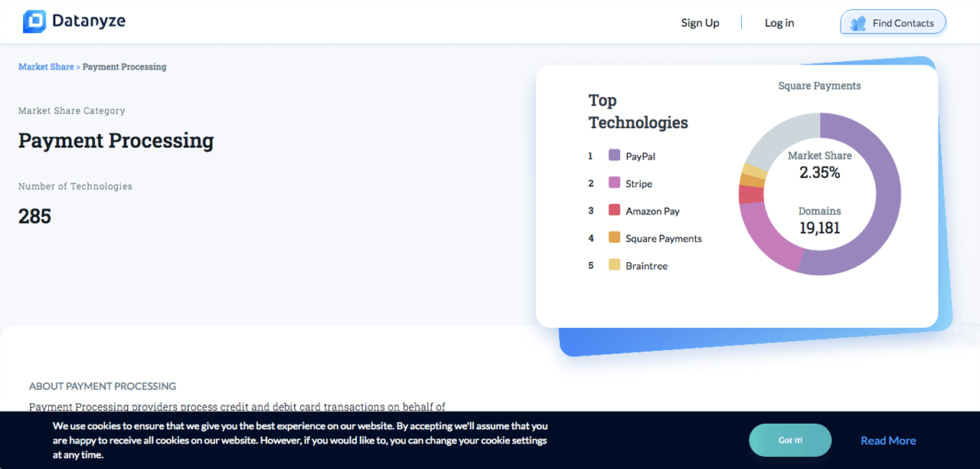This screenshot has height=469, width=980.
Task: Open the Sign Up link
Action: (x=700, y=23)
